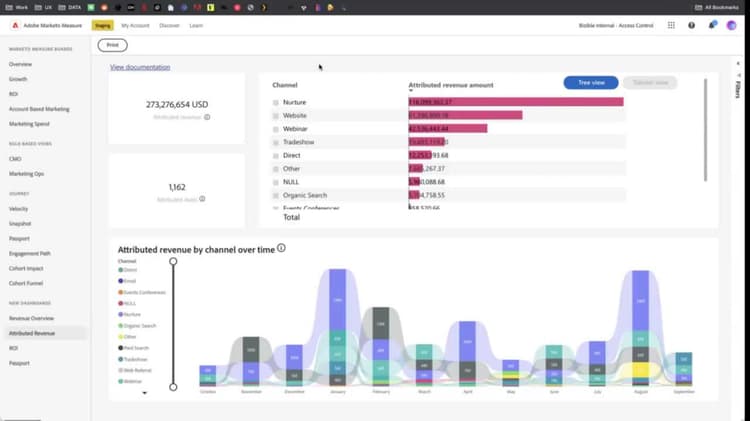Open Marketing Ops role view
The height and width of the screenshot is (421, 750).
point(26,174)
